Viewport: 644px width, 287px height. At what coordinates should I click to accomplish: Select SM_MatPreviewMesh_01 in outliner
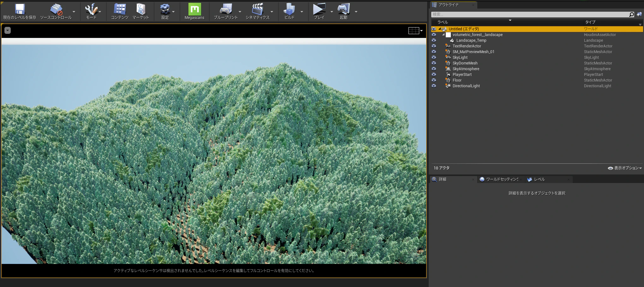pos(537,52)
